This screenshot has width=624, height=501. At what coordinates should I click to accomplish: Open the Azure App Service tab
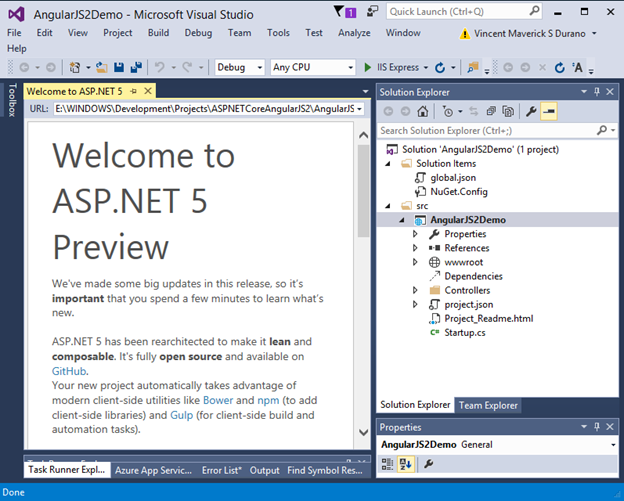[x=154, y=470]
